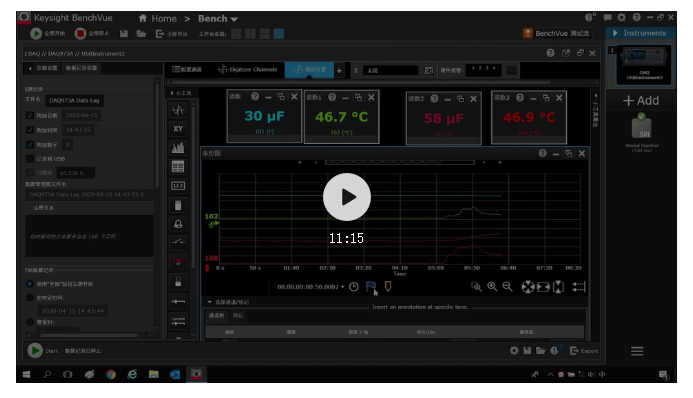Click the blue annotation flag icon

[x=371, y=287]
